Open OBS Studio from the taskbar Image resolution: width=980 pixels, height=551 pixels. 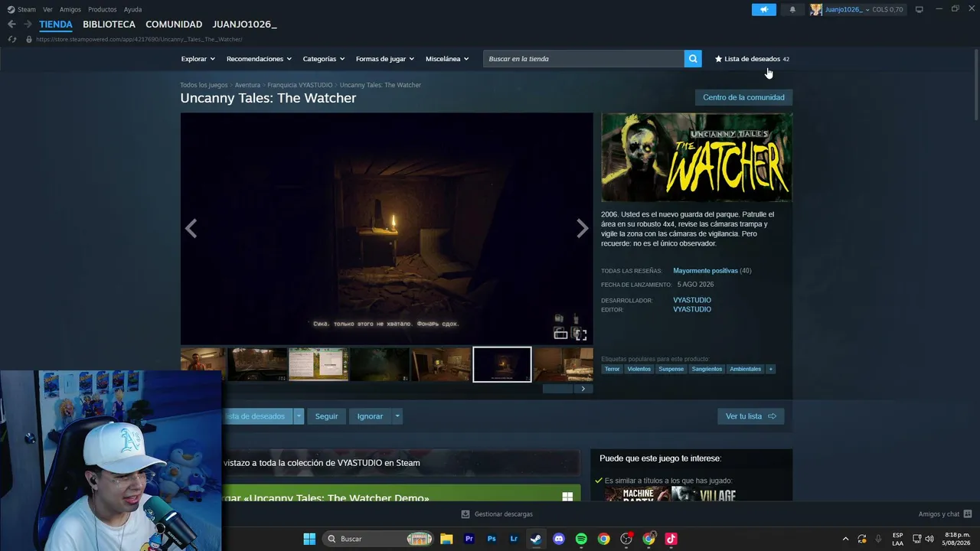(626, 539)
